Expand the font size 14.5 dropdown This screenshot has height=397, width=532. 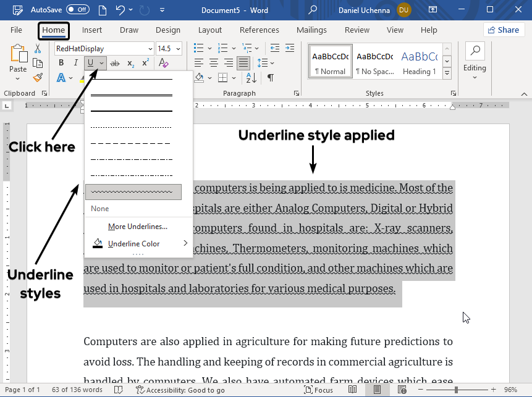[x=179, y=49]
